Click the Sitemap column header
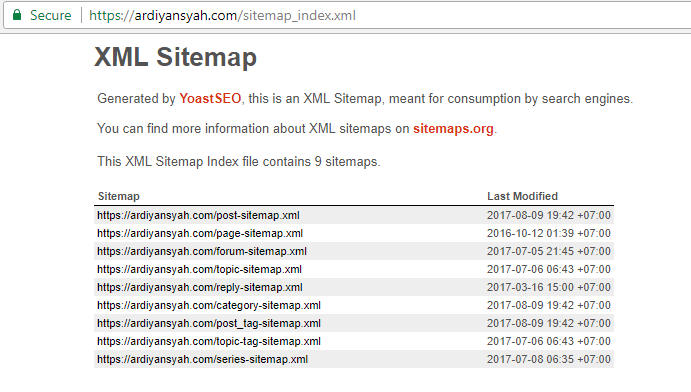 pos(119,196)
